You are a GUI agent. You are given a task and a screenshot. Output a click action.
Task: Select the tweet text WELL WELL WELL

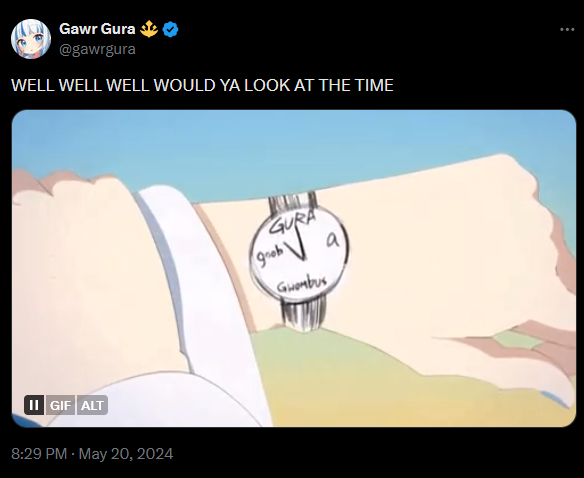81,85
